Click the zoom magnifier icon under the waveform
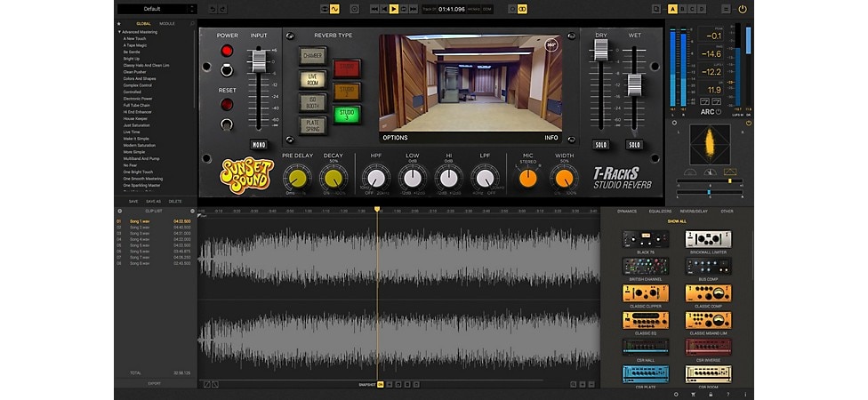Screen dimensions: 868x400 coord(574,385)
